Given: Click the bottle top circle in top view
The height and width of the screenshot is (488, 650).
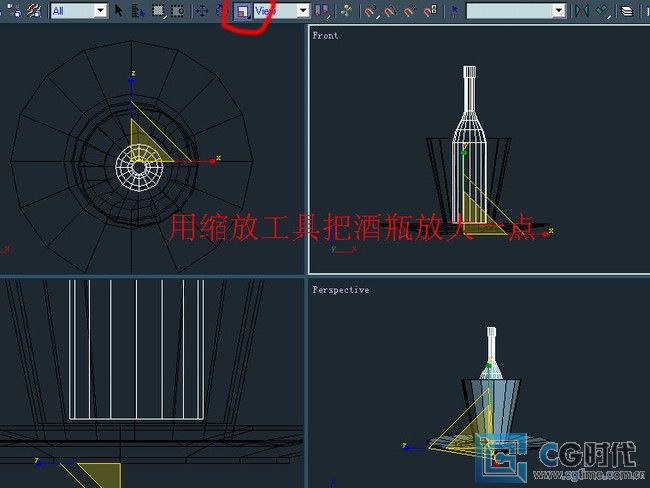Looking at the screenshot, I should (139, 168).
